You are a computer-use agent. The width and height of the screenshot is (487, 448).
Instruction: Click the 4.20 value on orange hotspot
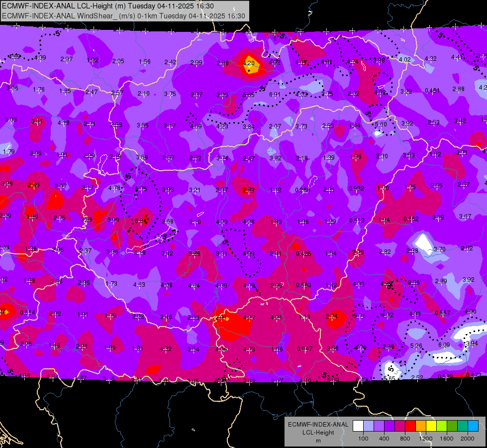click(248, 63)
